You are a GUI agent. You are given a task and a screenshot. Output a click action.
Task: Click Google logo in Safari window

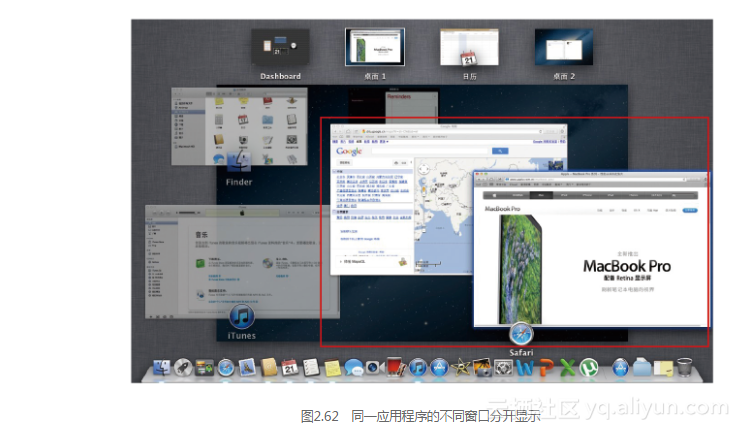pyautogui.click(x=349, y=151)
